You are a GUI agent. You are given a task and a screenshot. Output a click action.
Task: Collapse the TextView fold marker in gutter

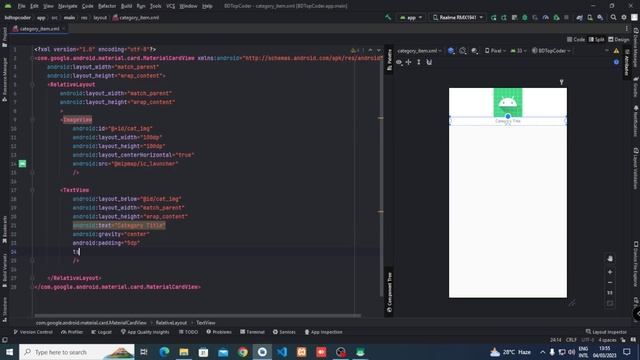[32, 190]
